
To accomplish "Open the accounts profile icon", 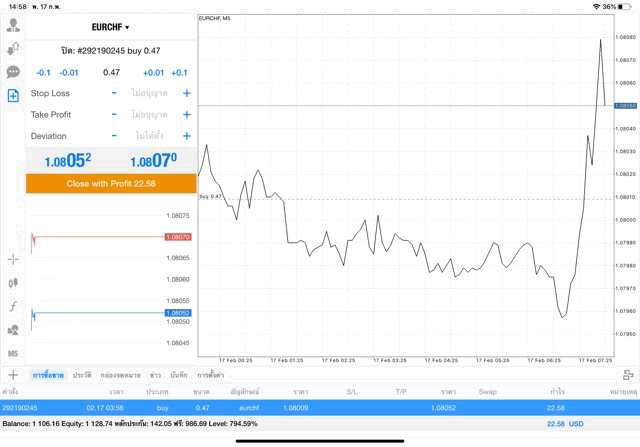I will [x=13, y=26].
